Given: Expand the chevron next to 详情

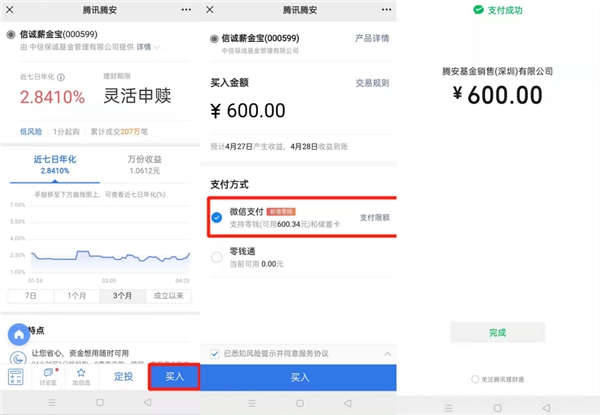Looking at the screenshot, I should (x=157, y=47).
